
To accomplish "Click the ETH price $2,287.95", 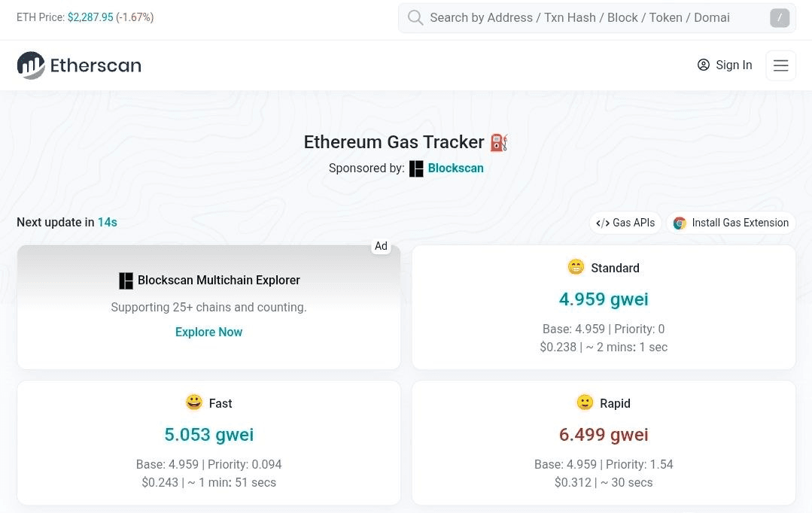I will (90, 17).
